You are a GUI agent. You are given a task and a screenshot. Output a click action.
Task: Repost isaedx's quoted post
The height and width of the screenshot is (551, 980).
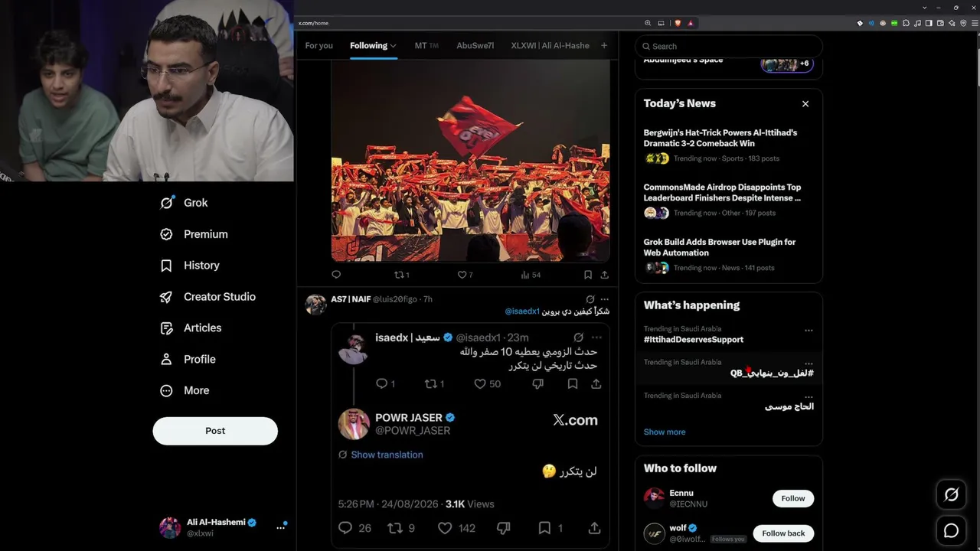tap(434, 383)
